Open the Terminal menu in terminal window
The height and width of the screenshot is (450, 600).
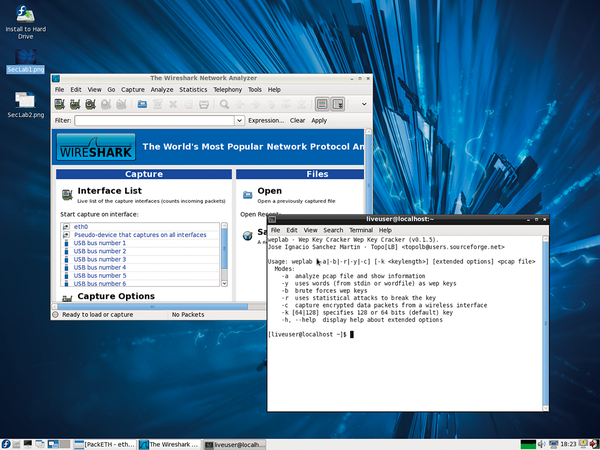click(x=361, y=230)
